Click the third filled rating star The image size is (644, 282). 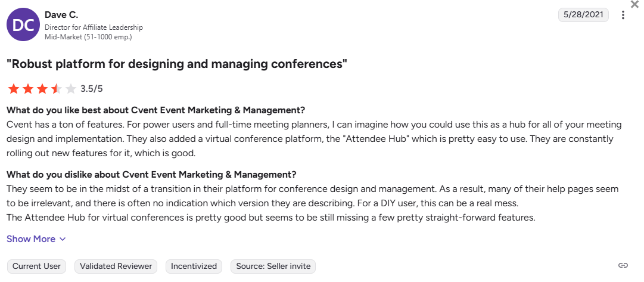(42, 89)
